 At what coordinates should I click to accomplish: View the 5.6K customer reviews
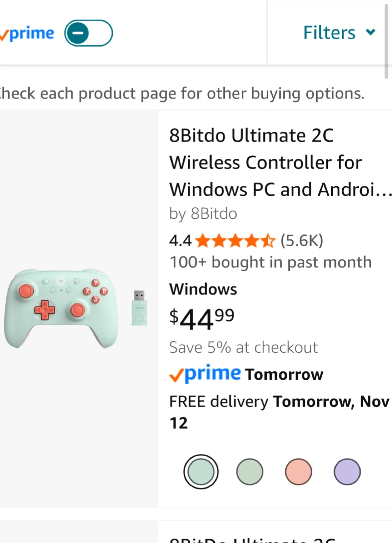[302, 241]
